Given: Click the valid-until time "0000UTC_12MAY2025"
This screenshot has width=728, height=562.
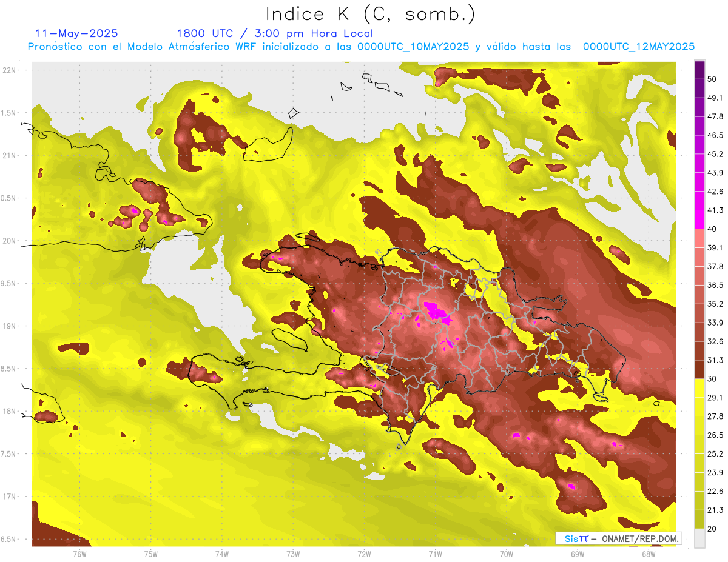Looking at the screenshot, I should [639, 47].
